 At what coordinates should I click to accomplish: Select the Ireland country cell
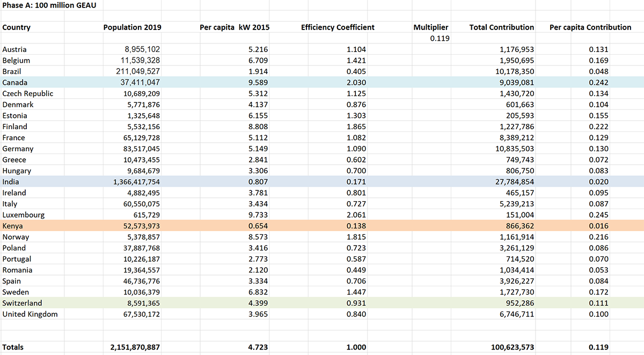pos(14,193)
